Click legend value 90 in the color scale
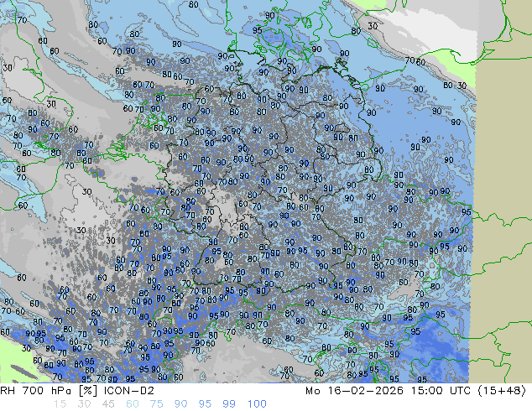Image resolution: width=532 pixels, height=411 pixels. [x=180, y=404]
